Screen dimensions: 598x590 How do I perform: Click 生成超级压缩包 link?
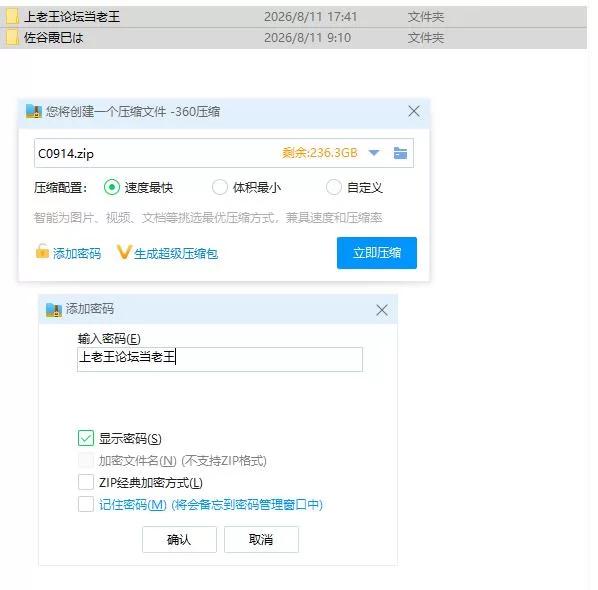click(176, 253)
